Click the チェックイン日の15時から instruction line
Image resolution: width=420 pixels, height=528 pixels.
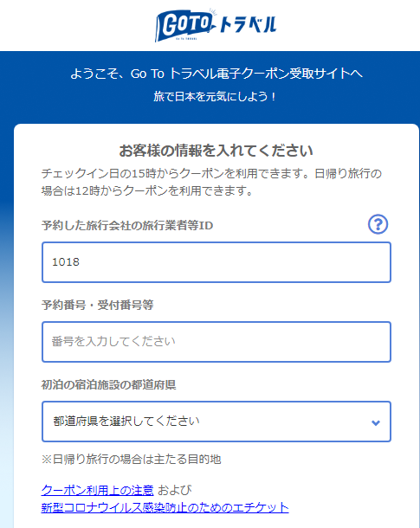click(x=211, y=174)
